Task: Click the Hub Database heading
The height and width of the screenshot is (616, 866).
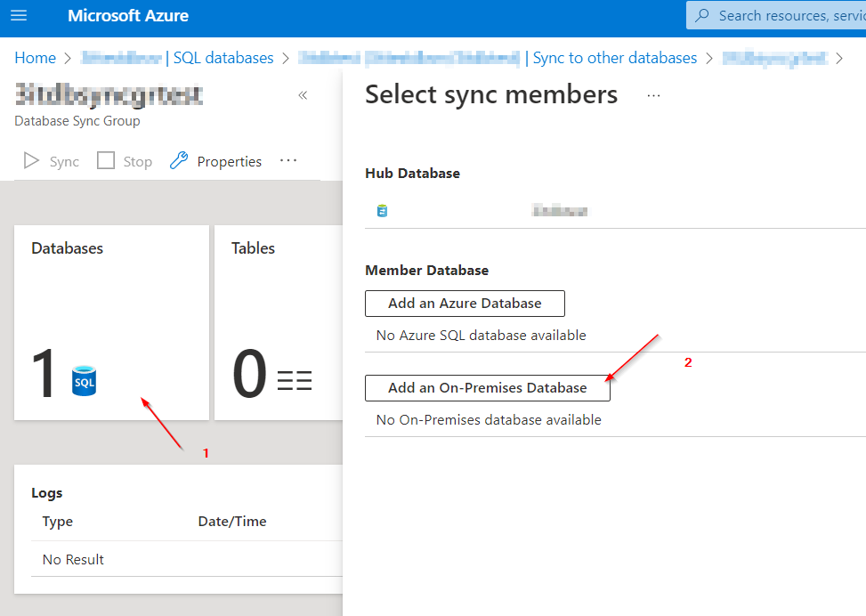Action: point(413,174)
